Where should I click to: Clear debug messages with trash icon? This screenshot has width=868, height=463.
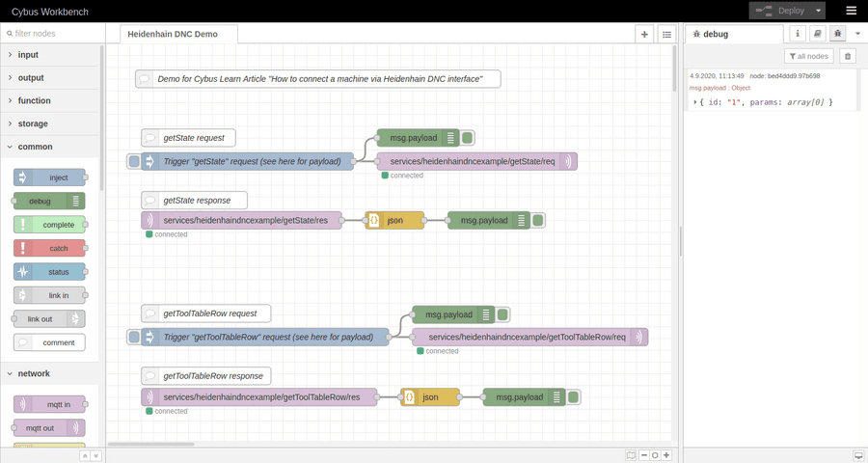848,56
